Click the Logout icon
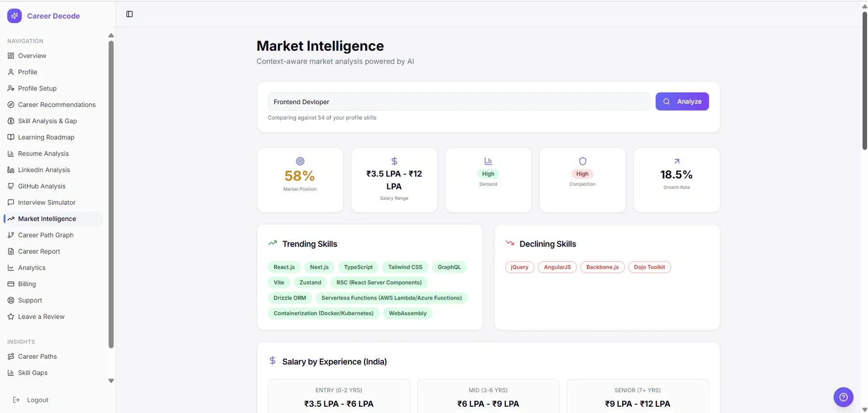Viewport: 868px width, 413px height. tap(16, 400)
